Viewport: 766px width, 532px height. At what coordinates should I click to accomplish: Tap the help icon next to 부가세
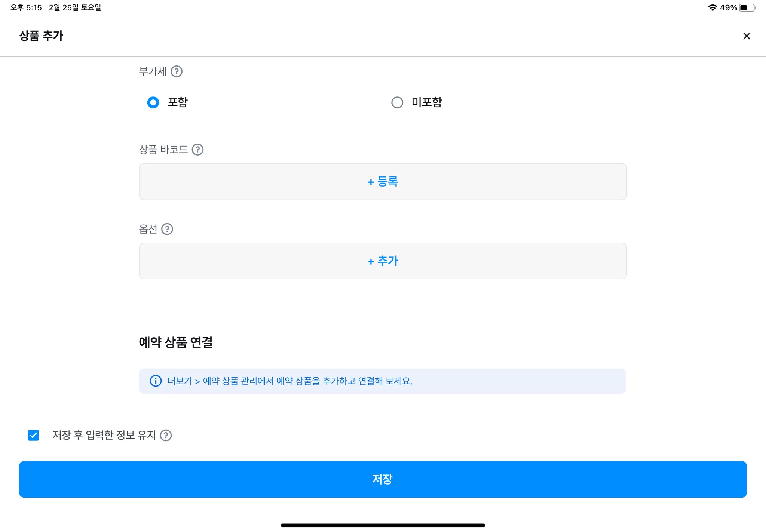pos(177,71)
